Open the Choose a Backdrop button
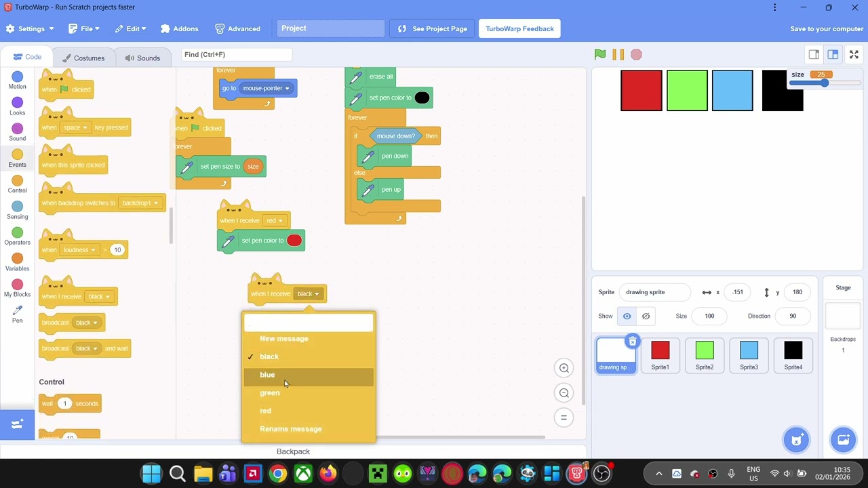The image size is (868, 488). point(843,440)
